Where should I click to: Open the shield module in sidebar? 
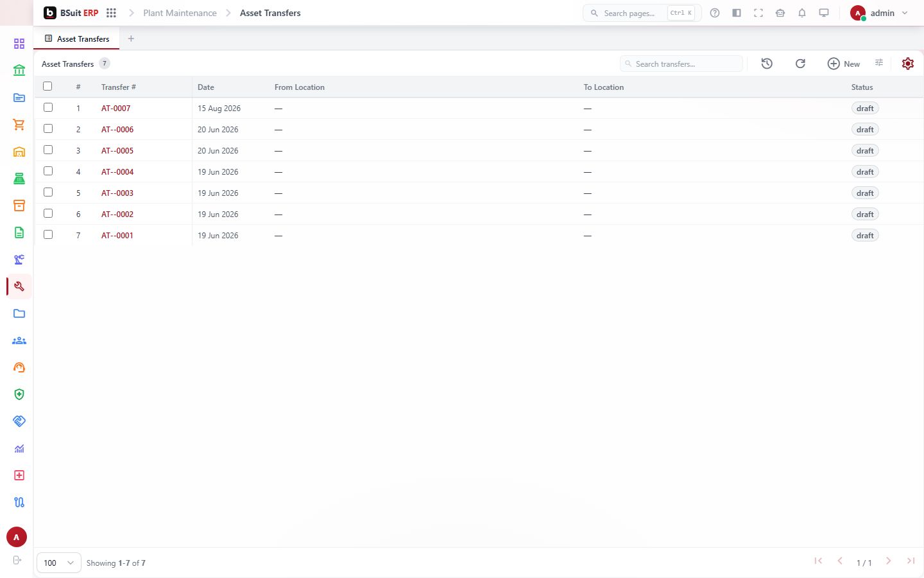pos(19,394)
